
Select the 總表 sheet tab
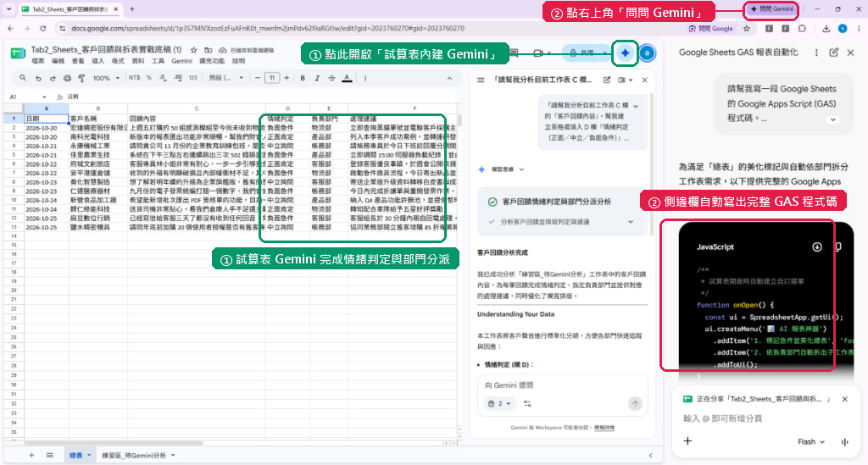pos(80,455)
